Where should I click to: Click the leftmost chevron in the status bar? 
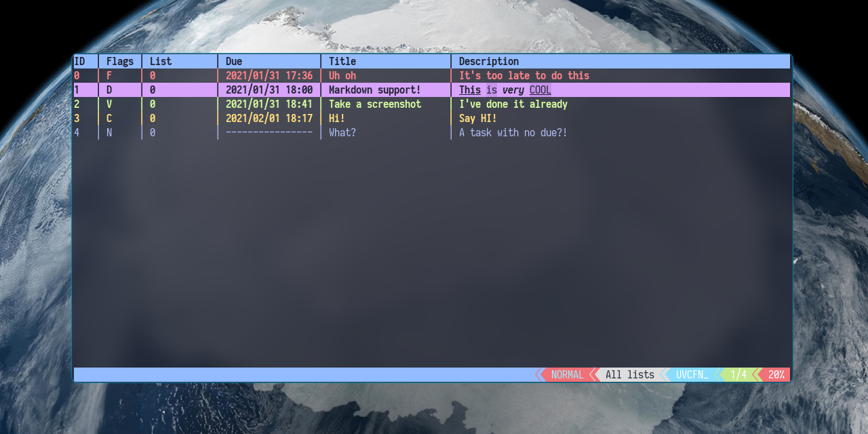pos(540,374)
